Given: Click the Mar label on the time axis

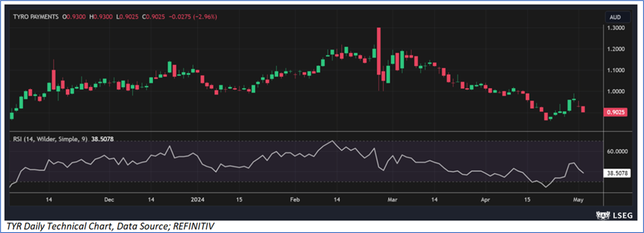Looking at the screenshot, I should (x=392, y=200).
